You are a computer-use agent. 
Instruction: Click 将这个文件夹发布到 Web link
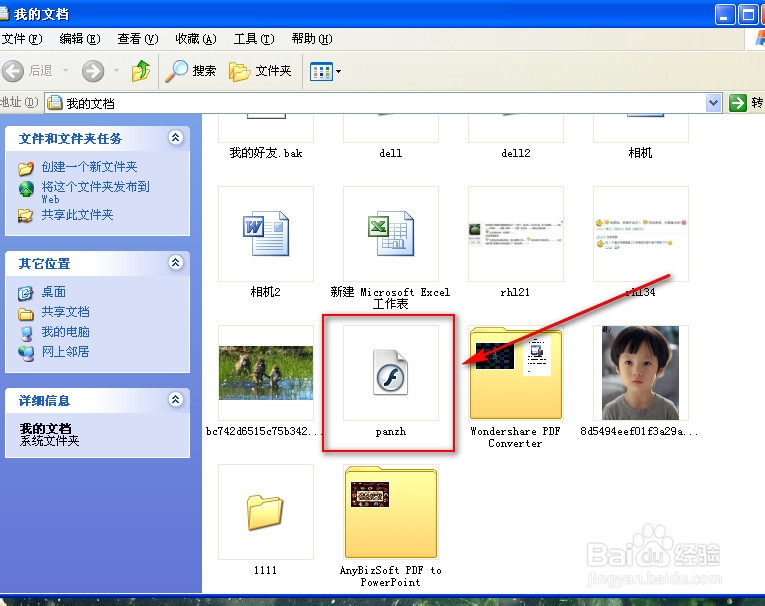tap(96, 192)
